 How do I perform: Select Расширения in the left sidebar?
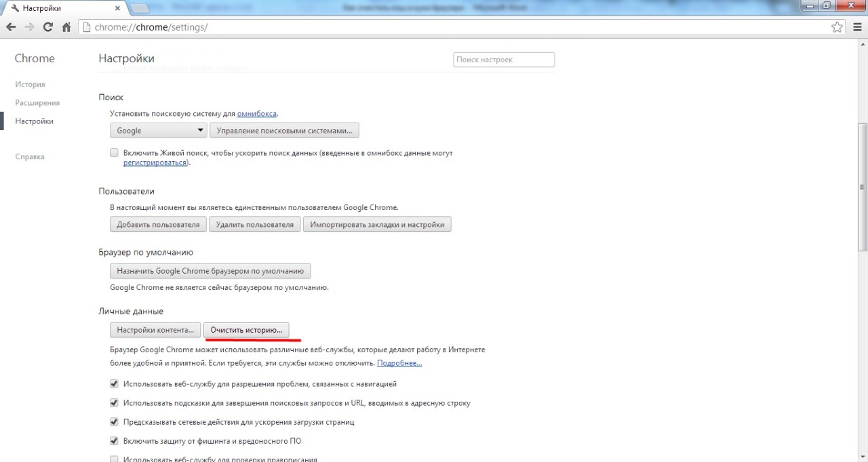[37, 103]
